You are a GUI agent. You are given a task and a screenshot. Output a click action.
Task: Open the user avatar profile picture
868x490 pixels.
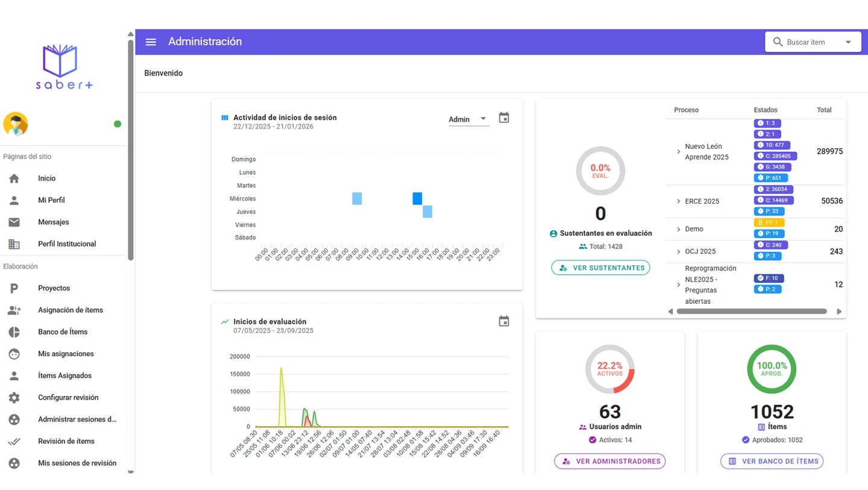coord(15,124)
